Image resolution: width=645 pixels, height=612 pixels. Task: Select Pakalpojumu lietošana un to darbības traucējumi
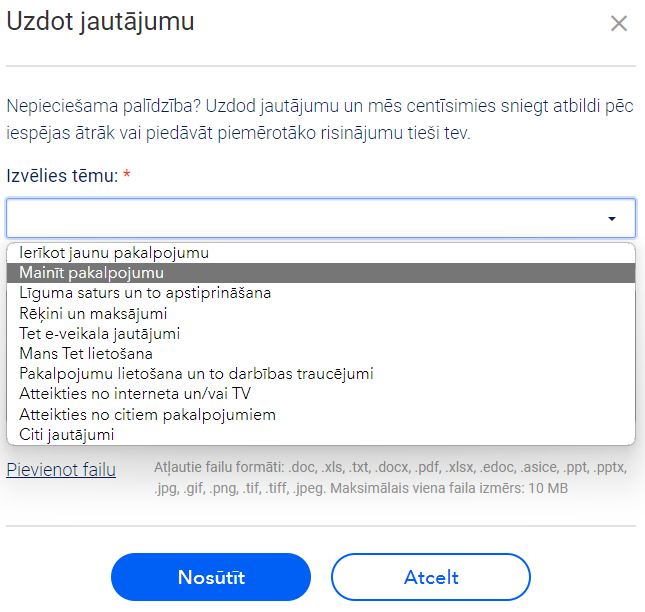tap(321, 374)
